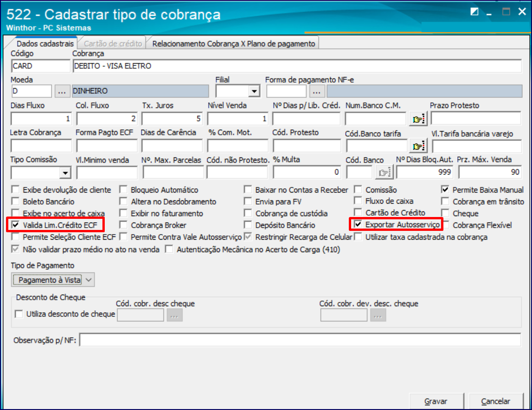This screenshot has width=532, height=410.
Task: Click the Col. Fluxo field
Action: click(107, 119)
